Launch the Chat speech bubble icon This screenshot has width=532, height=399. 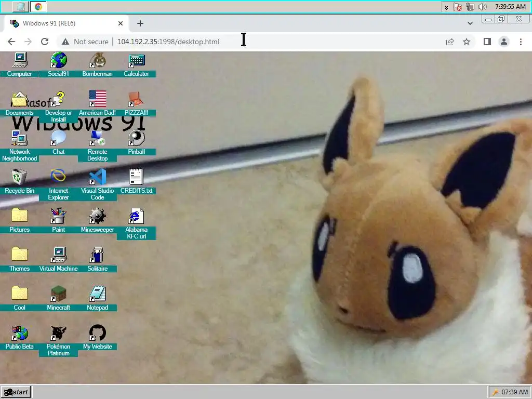tap(58, 142)
